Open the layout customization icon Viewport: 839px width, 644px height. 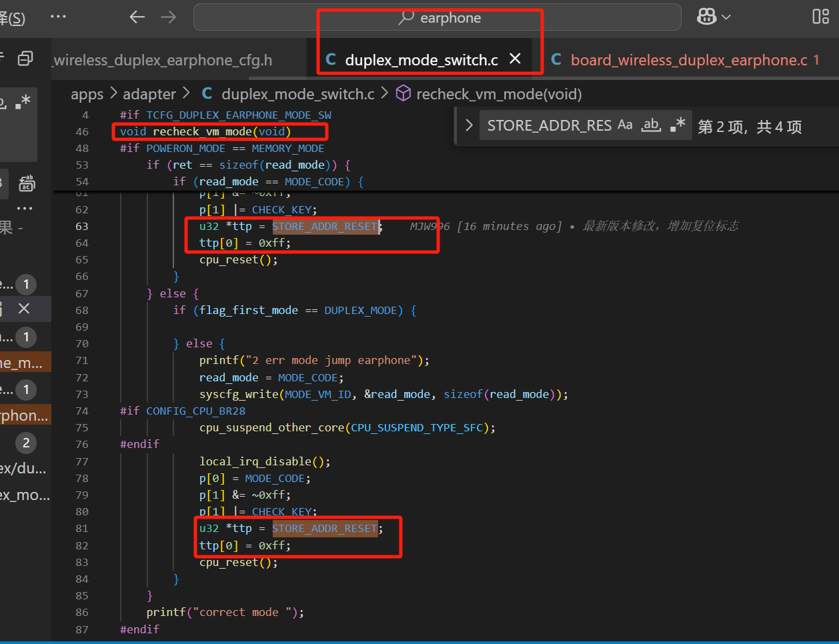click(821, 17)
